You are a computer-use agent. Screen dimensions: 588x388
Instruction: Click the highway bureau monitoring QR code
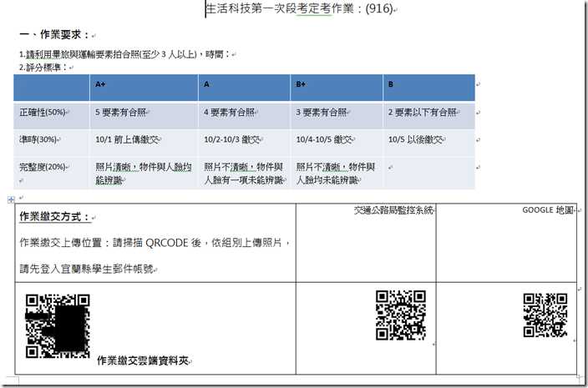(x=401, y=315)
